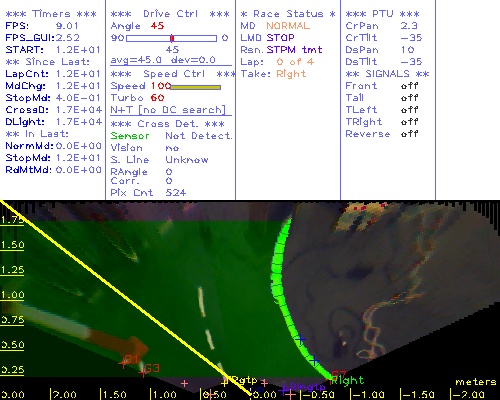Click the green Sensor label
This screenshot has height=400, width=500.
point(130,136)
